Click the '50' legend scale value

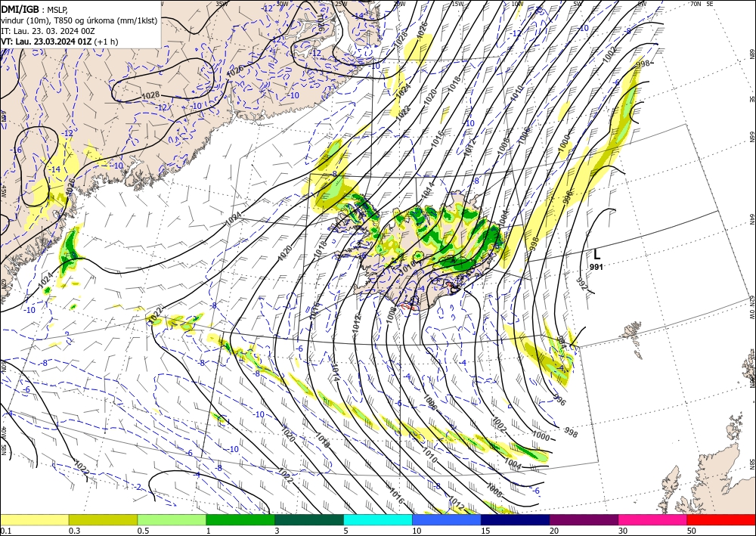(692, 531)
